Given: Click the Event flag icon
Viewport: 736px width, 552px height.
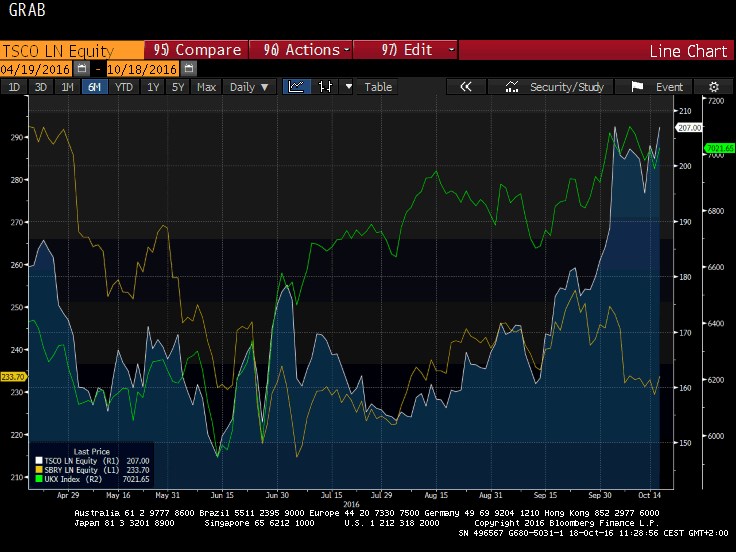Looking at the screenshot, I should (637, 87).
